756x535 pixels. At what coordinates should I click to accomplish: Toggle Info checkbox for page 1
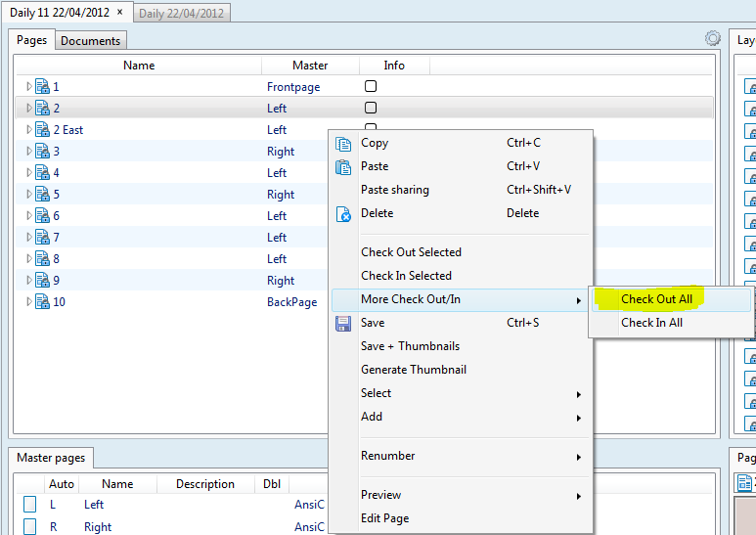(x=371, y=86)
